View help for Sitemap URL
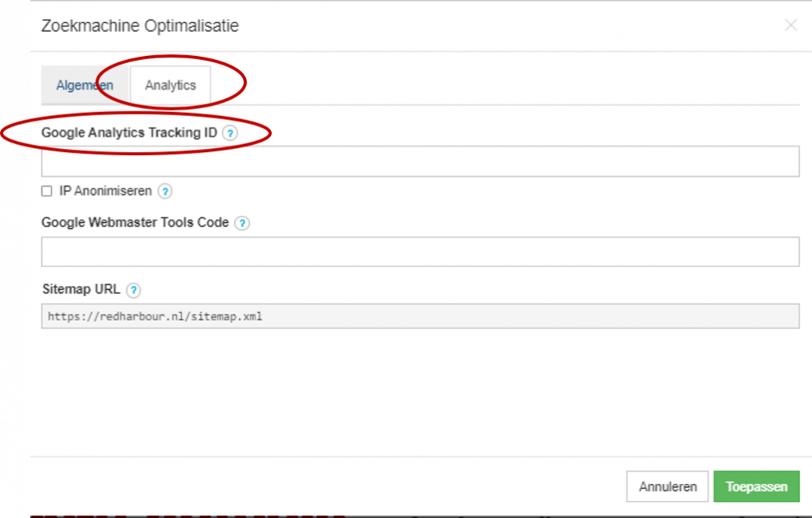The height and width of the screenshot is (518, 812). [x=134, y=290]
